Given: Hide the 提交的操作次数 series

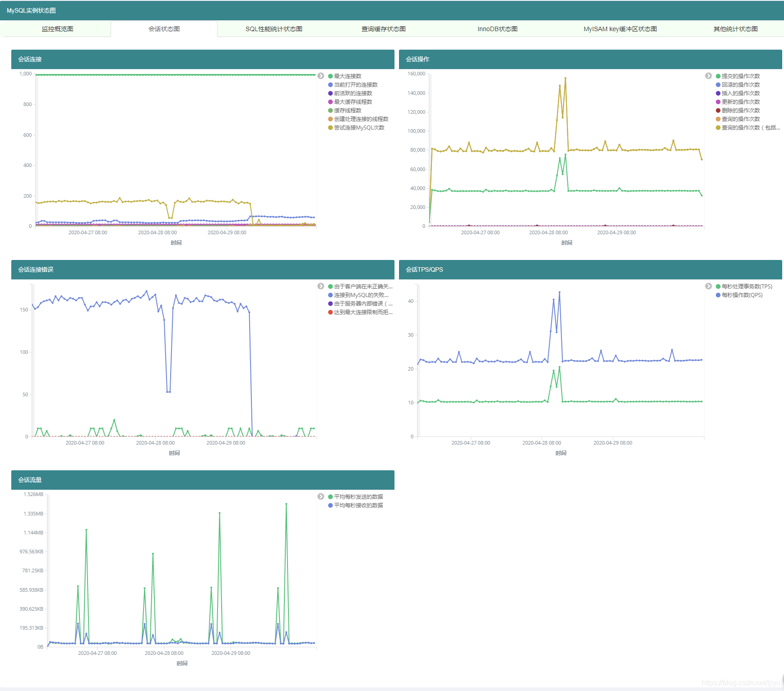Looking at the screenshot, I should point(738,76).
